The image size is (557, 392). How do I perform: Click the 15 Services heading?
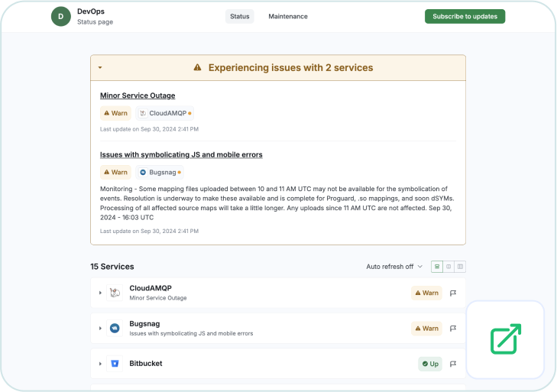[x=112, y=267]
